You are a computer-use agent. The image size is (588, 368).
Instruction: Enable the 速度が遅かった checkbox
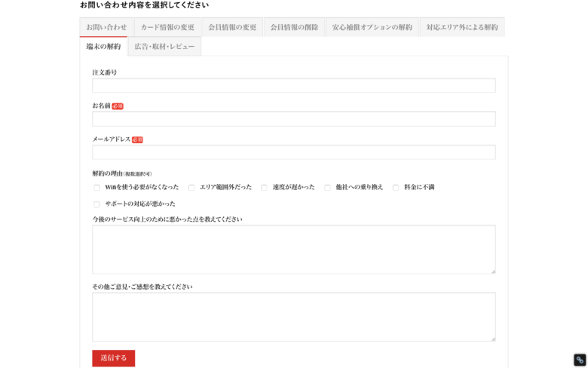click(x=264, y=188)
